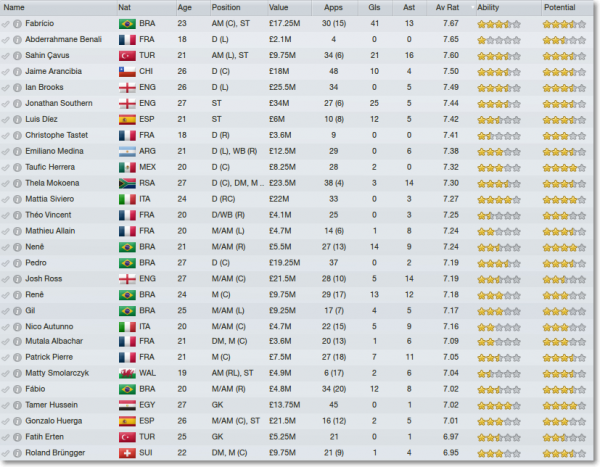600x467 pixels.
Task: Sort players by Ast column
Action: (x=409, y=8)
